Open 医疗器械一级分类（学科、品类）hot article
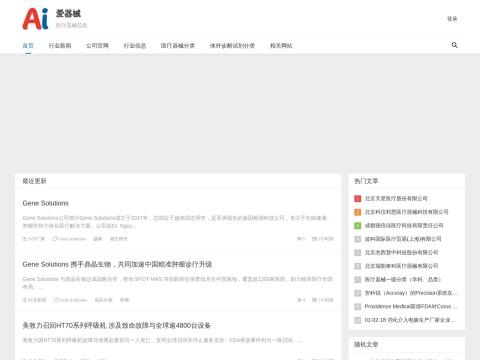The image size is (480, 360). click(403, 279)
